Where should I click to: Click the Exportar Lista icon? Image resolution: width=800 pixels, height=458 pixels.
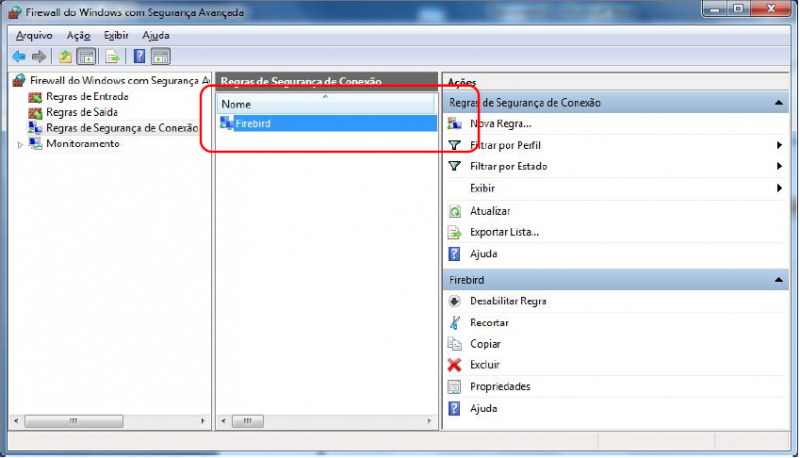pyautogui.click(x=454, y=233)
